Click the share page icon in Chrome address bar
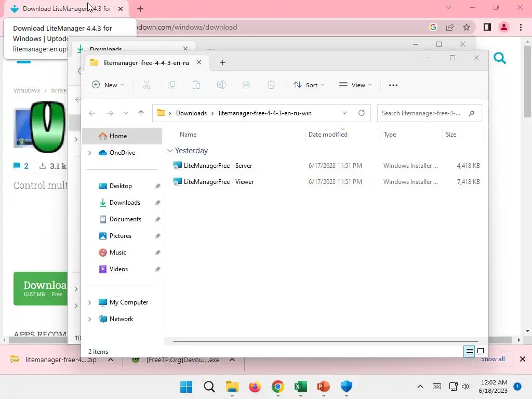 pos(450,27)
